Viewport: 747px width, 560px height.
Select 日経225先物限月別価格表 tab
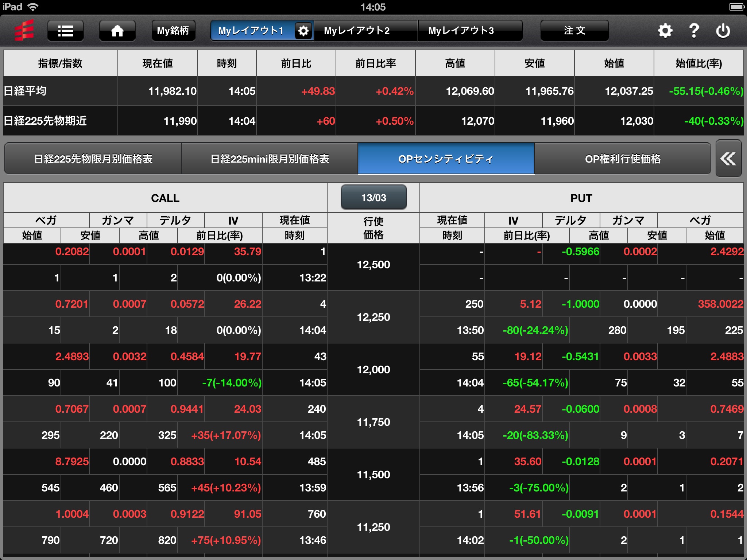[x=93, y=159]
